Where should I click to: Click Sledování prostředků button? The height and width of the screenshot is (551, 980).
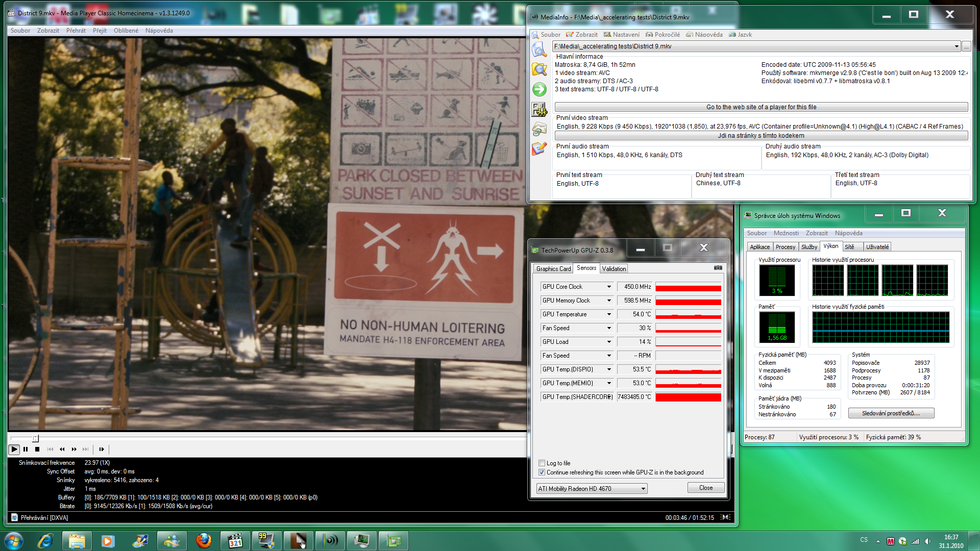pos(891,413)
